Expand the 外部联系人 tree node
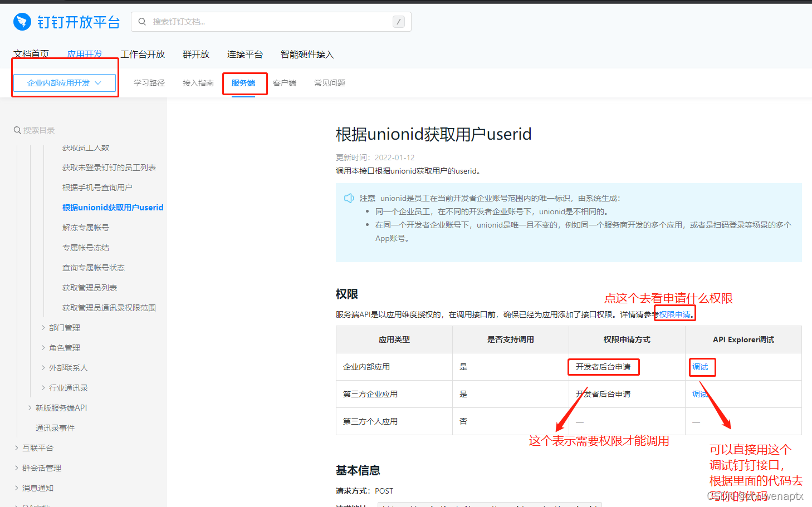Screen dimensions: 812x507 tap(43, 368)
